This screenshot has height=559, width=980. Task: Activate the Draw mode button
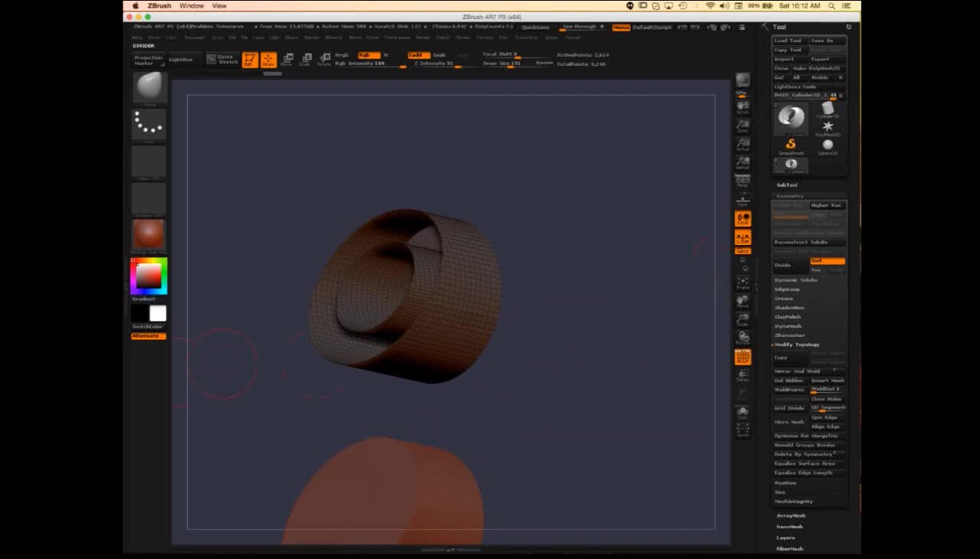268,60
